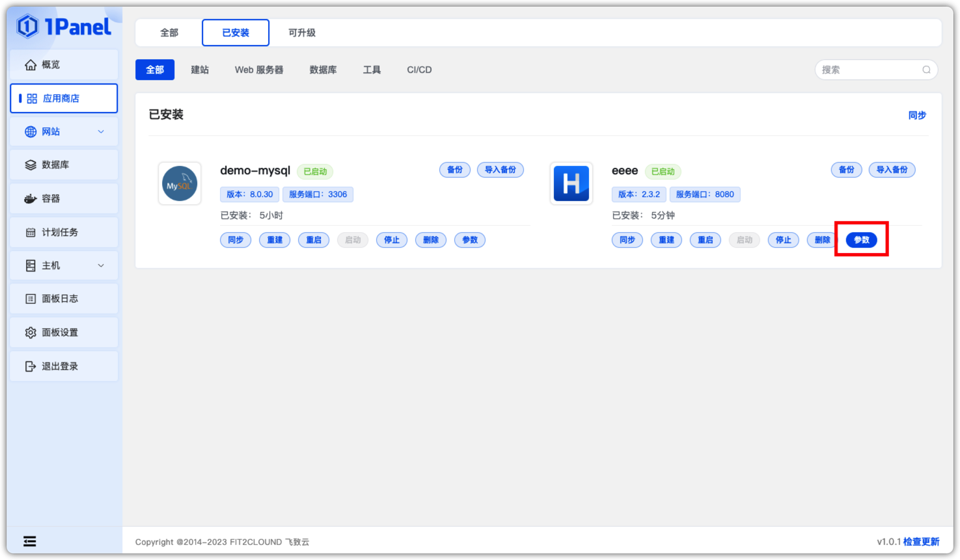Screen dimensions: 960x560
Task: Switch to the 可升级 tab
Action: (x=301, y=32)
